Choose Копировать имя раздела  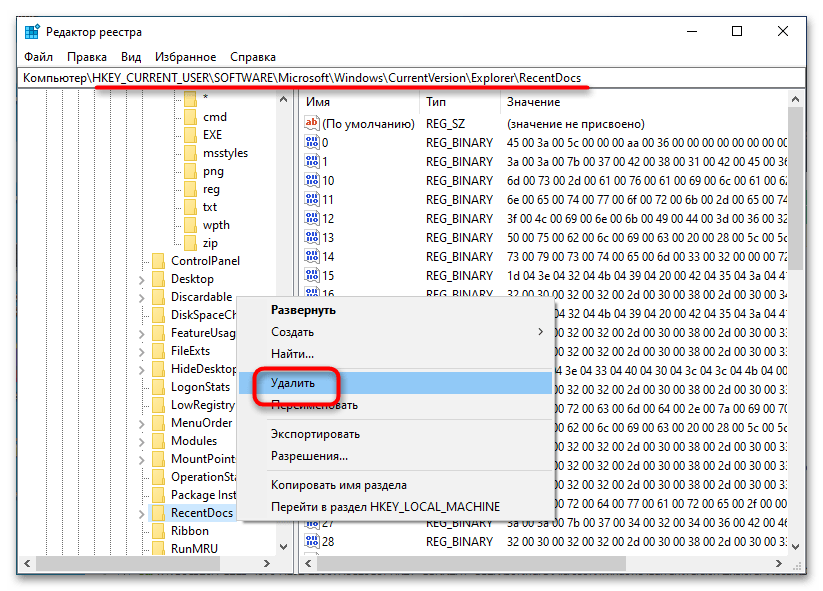396,485
